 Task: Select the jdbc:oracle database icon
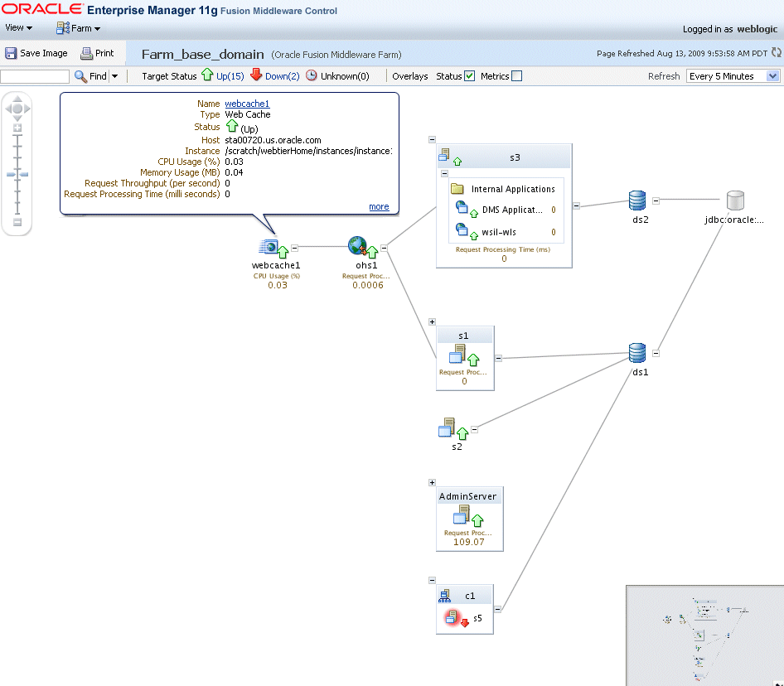(735, 200)
